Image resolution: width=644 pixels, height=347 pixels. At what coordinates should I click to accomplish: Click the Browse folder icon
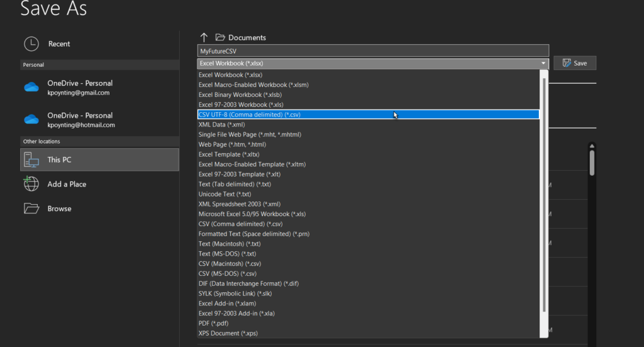pyautogui.click(x=31, y=208)
